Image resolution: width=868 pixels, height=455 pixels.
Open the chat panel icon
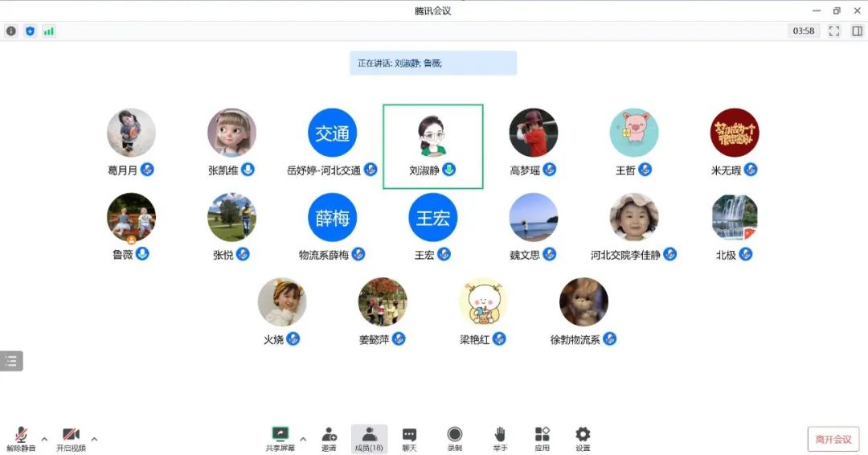coord(409,439)
